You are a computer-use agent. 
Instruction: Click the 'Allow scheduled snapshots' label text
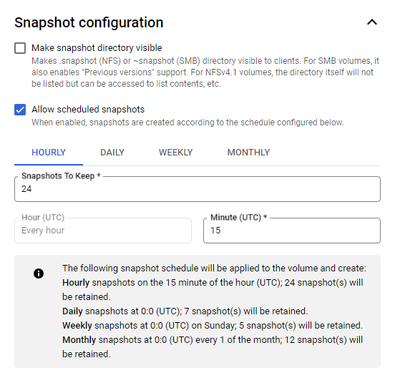coord(88,109)
